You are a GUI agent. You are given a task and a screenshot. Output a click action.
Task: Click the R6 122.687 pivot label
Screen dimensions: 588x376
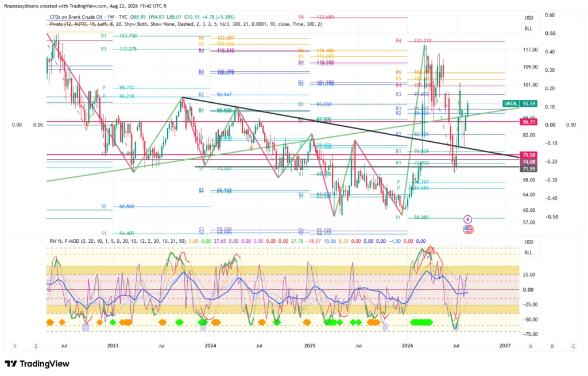click(x=216, y=38)
